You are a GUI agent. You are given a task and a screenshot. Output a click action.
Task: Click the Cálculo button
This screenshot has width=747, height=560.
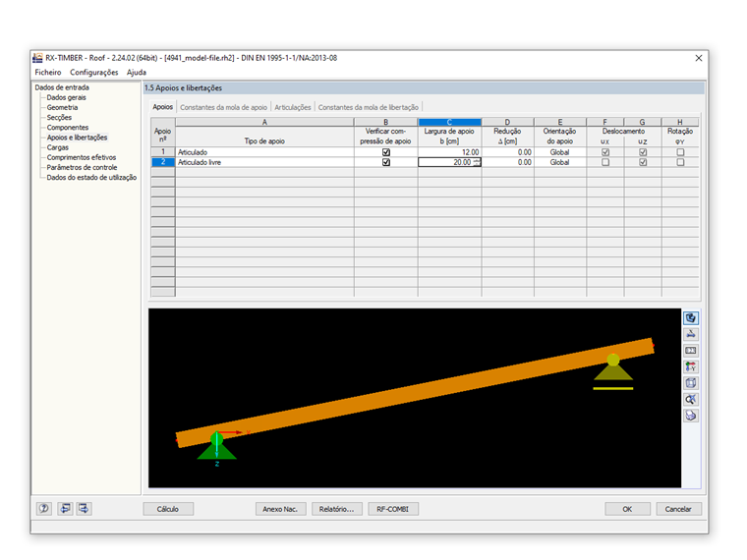(x=168, y=509)
